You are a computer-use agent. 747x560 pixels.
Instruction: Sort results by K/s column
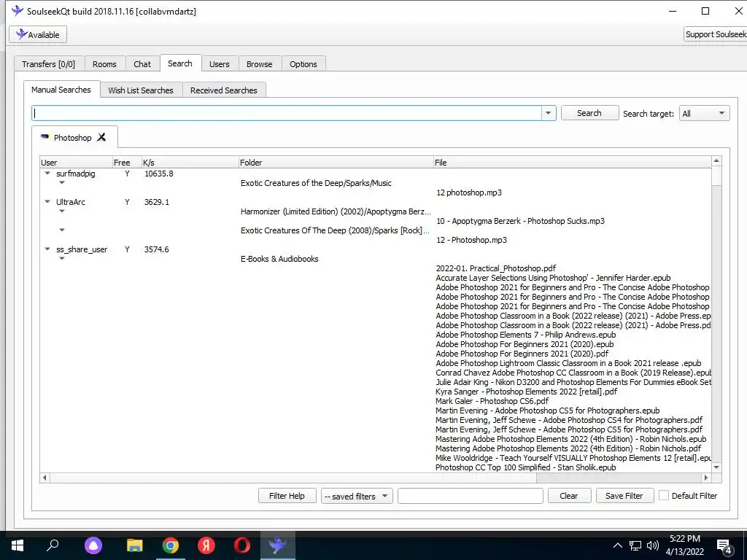190,163
